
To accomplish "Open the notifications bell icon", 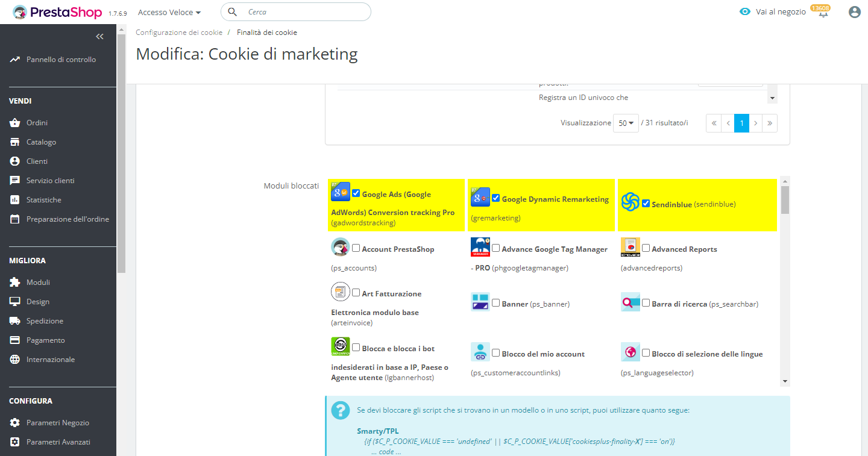I will pyautogui.click(x=823, y=13).
